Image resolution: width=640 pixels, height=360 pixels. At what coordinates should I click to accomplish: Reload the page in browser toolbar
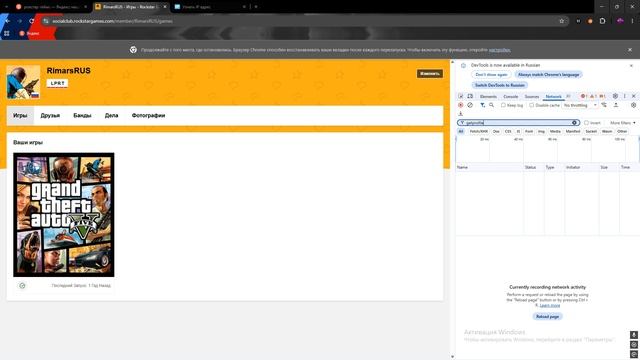point(32,21)
